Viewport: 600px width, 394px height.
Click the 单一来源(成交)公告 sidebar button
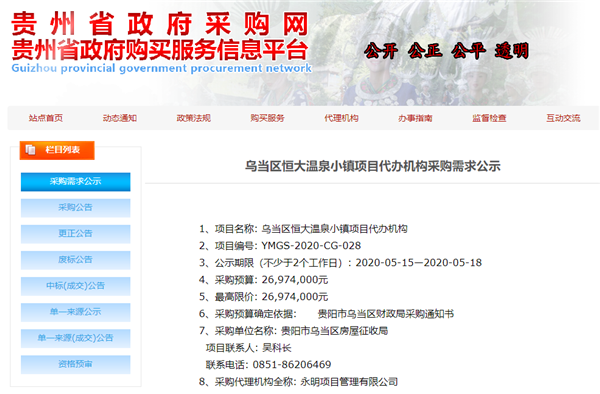point(75,338)
